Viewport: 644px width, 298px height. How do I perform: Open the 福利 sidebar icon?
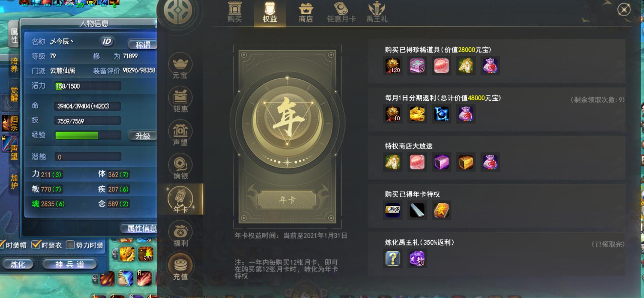180,234
